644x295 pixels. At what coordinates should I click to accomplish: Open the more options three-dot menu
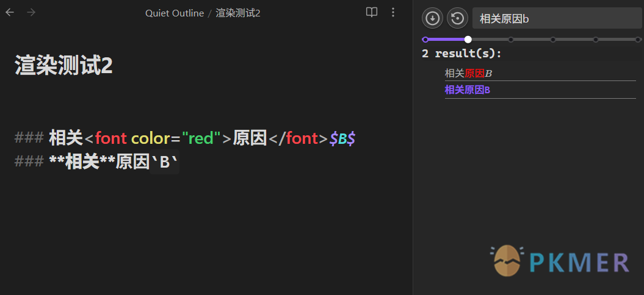[x=393, y=13]
